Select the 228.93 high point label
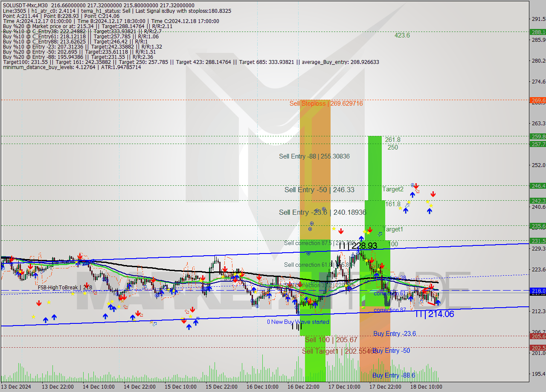This screenshot has height=392, width=546. click(358, 246)
